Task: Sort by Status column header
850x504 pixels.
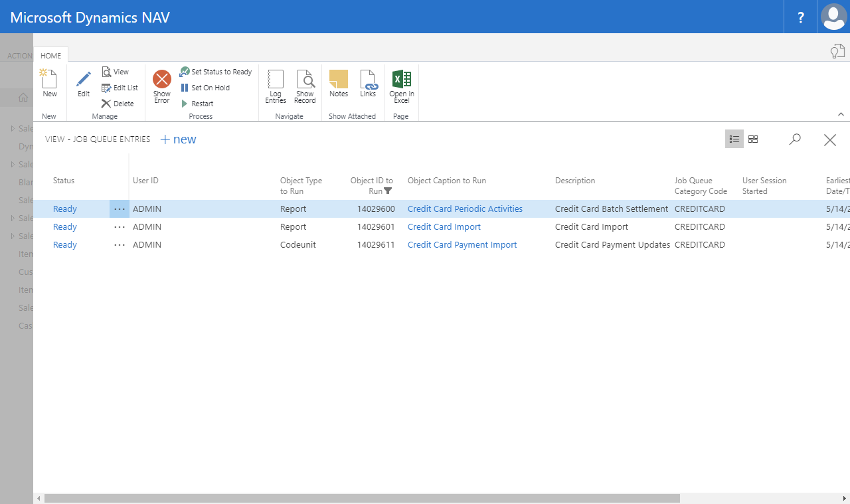Action: tap(64, 181)
